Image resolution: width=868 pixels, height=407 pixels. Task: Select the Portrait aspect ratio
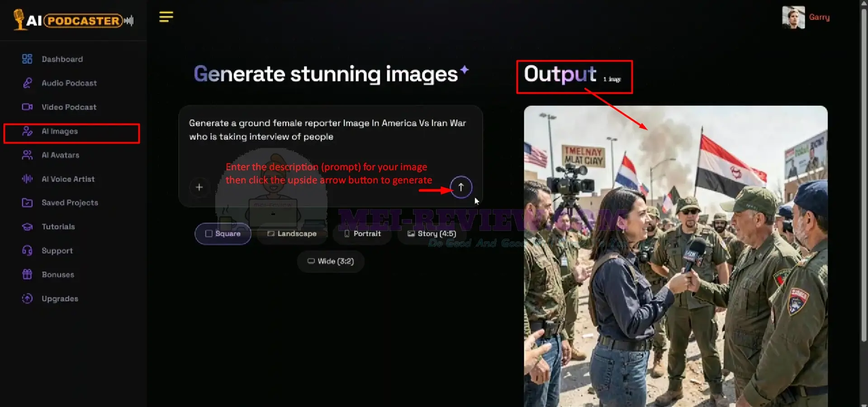point(362,234)
